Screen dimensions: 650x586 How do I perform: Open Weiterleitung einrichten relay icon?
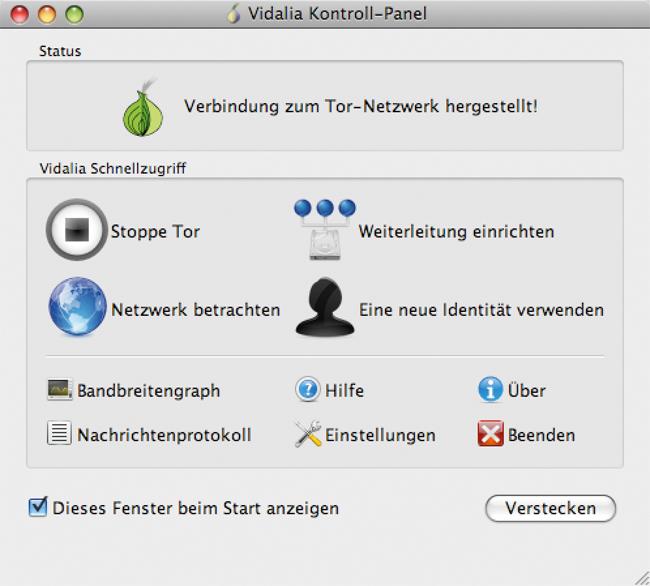(325, 230)
